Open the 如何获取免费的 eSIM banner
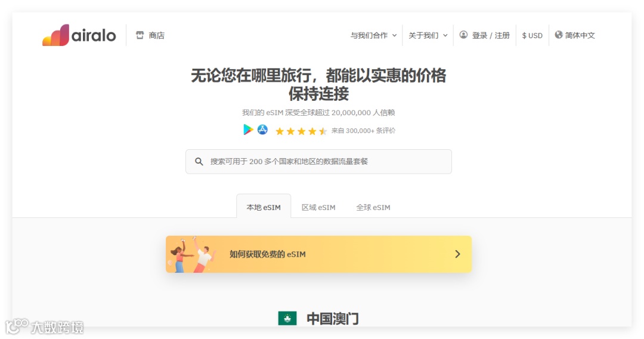 coord(318,254)
